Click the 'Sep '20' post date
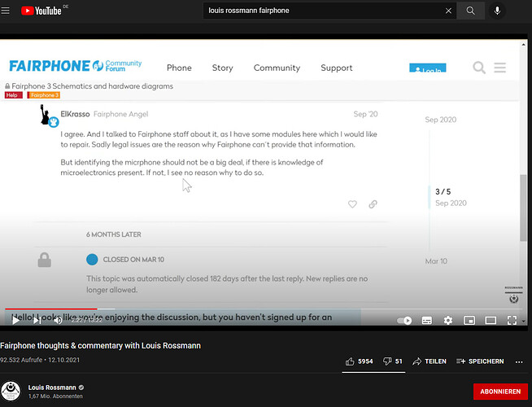532x407 pixels. pyautogui.click(x=365, y=114)
